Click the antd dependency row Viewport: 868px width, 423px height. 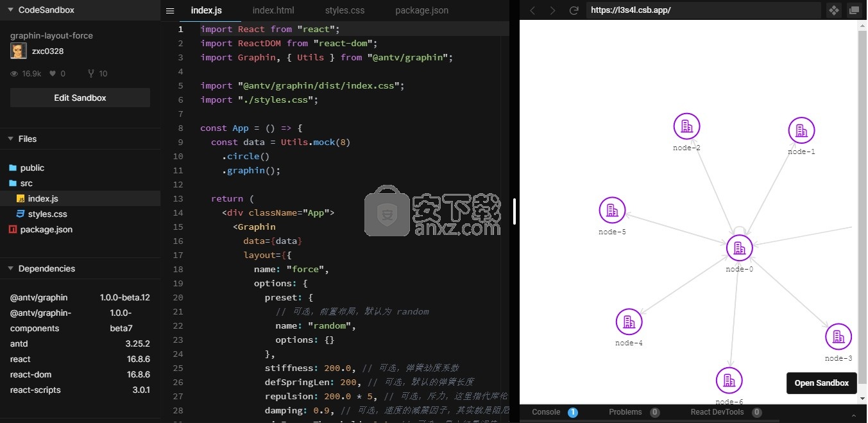(80, 343)
